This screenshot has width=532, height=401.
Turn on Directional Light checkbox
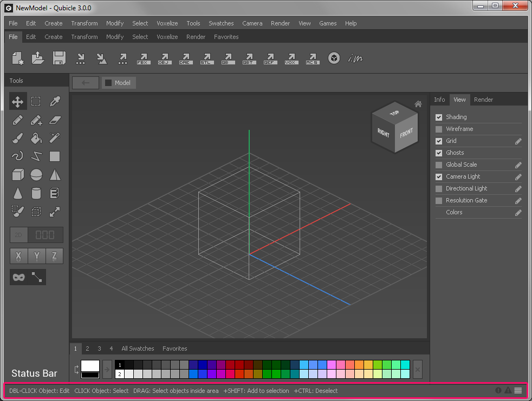(439, 188)
